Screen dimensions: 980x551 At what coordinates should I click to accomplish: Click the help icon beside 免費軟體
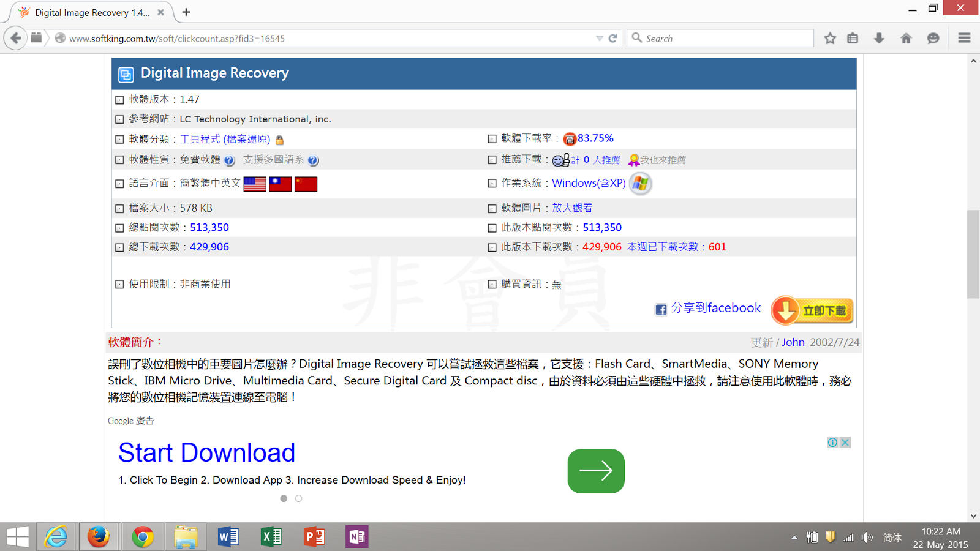click(x=229, y=160)
